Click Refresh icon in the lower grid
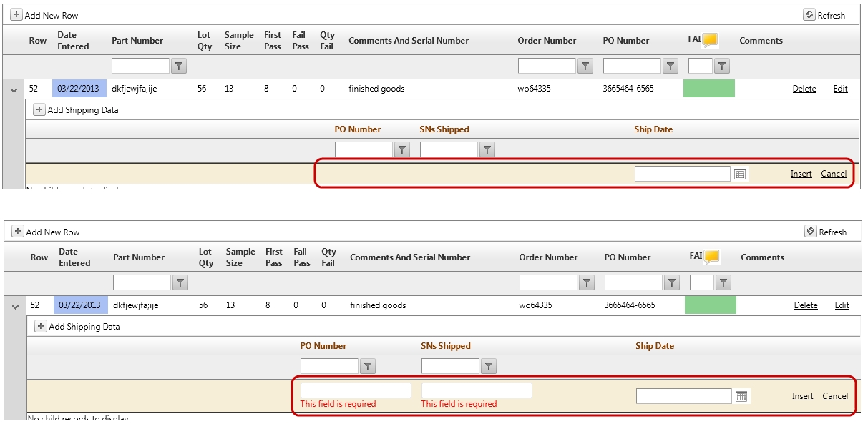This screenshot has width=868, height=429. [x=811, y=232]
